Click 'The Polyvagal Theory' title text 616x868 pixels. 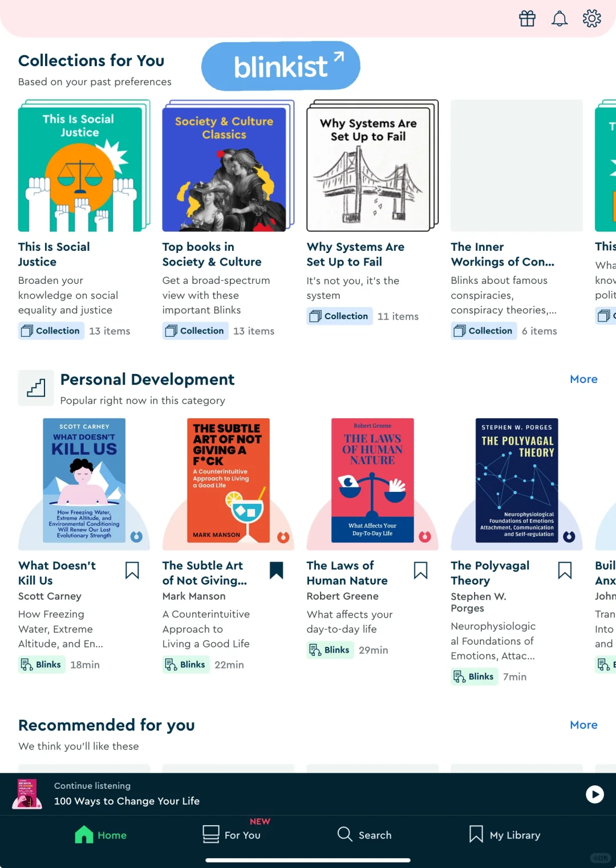click(x=491, y=573)
